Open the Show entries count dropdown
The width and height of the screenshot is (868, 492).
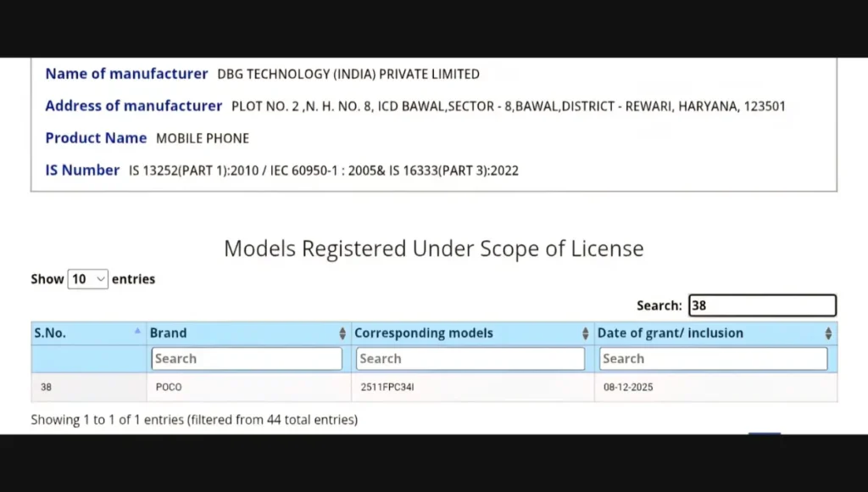[x=88, y=279]
